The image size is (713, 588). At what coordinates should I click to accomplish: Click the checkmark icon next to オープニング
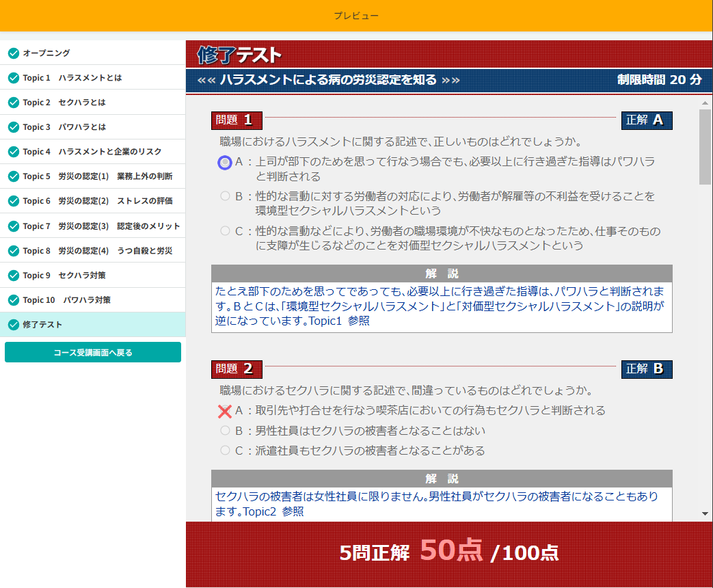(x=14, y=53)
